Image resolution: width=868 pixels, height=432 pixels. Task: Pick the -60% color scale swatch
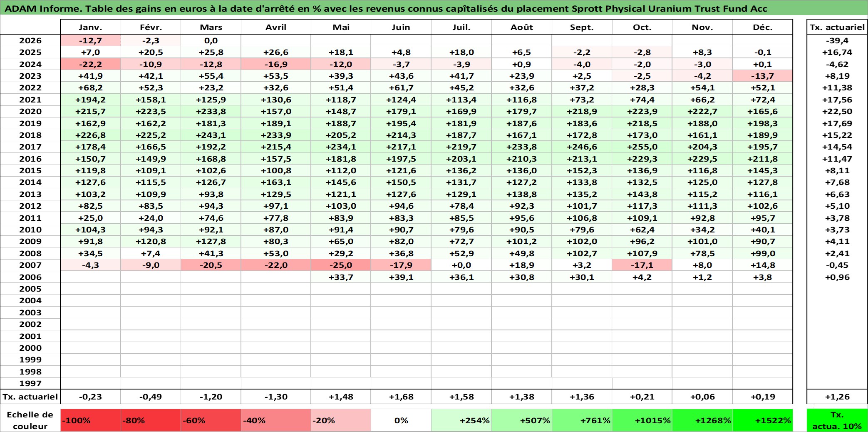coord(211,420)
